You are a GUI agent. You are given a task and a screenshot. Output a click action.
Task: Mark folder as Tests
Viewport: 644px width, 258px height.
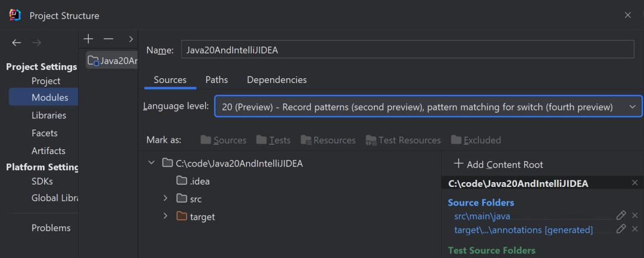tap(273, 140)
